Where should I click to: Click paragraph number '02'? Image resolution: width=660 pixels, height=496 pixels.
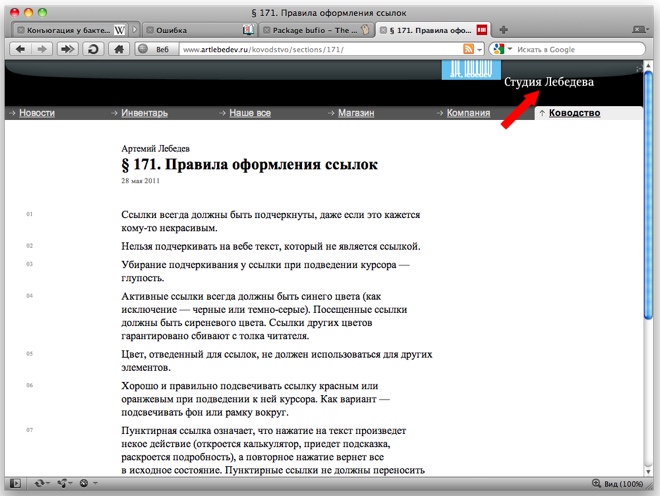click(x=29, y=246)
